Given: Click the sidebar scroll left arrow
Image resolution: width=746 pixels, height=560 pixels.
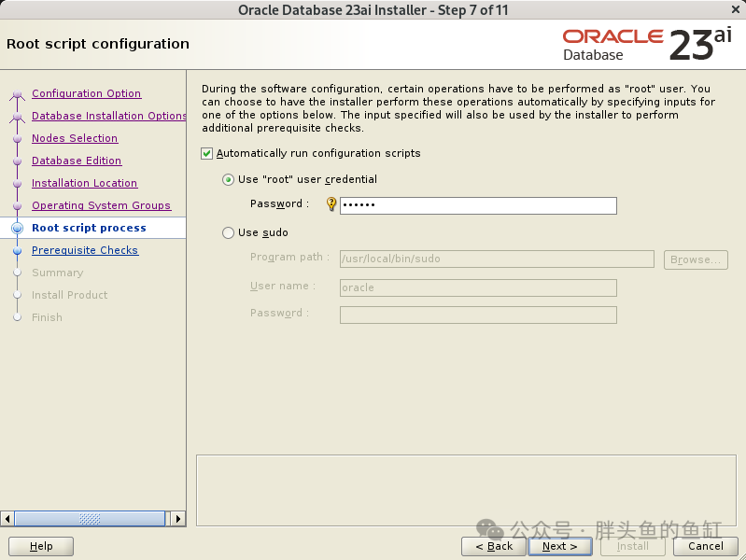Looking at the screenshot, I should click(7, 519).
